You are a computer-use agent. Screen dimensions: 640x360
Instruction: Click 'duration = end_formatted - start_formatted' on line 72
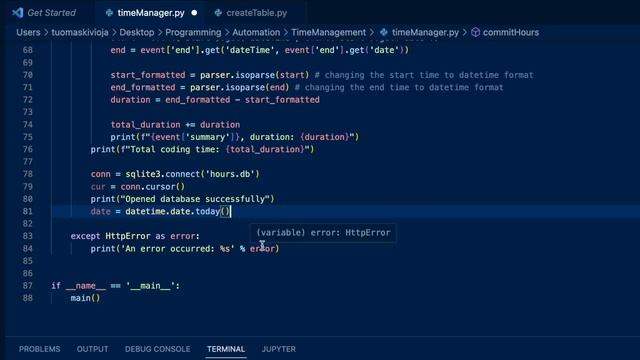(215, 100)
